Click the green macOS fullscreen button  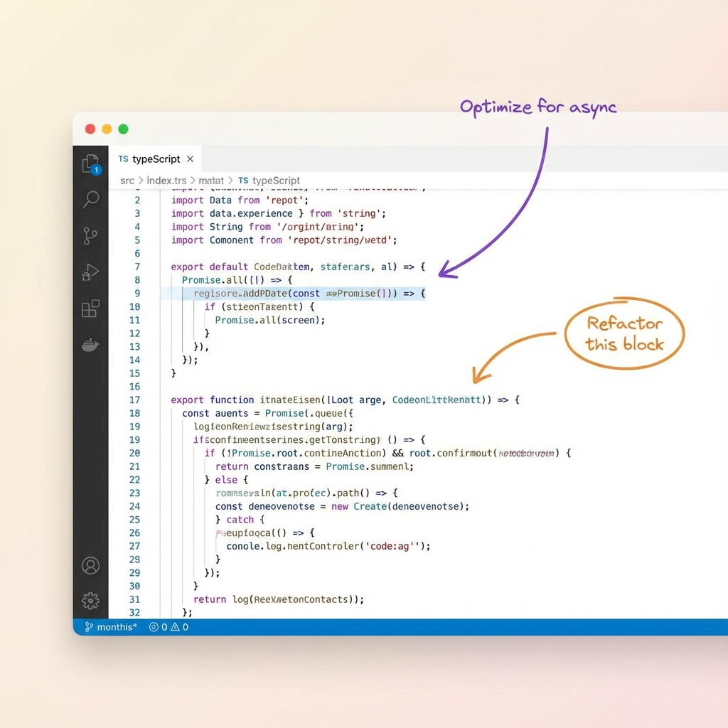click(123, 129)
